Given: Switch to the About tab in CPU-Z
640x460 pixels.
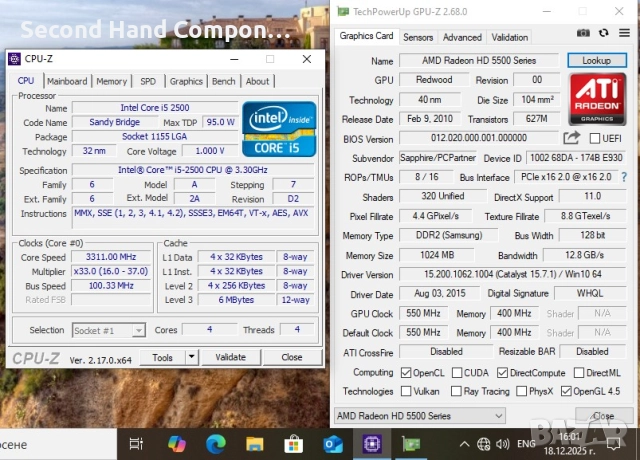Looking at the screenshot, I should 257,81.
